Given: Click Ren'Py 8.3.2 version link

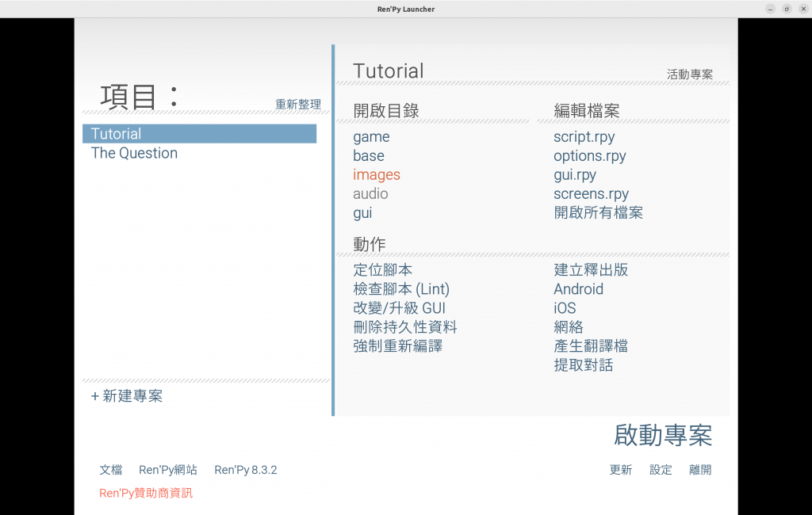Looking at the screenshot, I should tap(246, 470).
